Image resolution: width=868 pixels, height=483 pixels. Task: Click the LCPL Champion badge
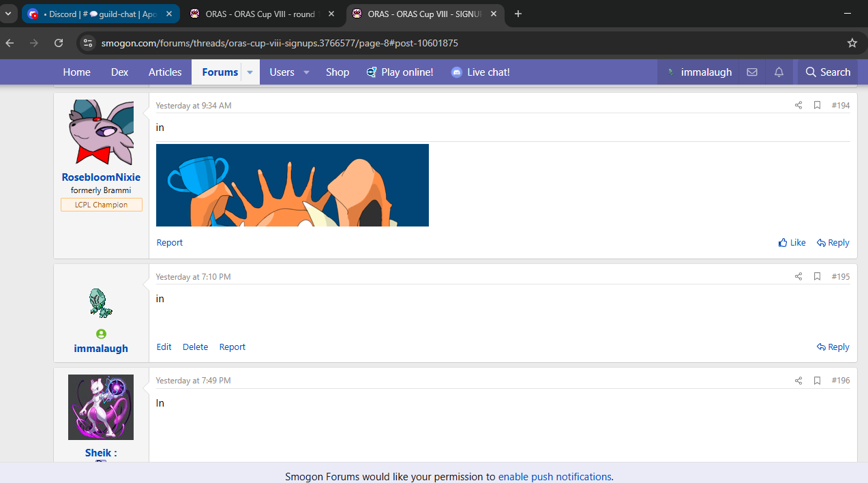click(x=101, y=205)
